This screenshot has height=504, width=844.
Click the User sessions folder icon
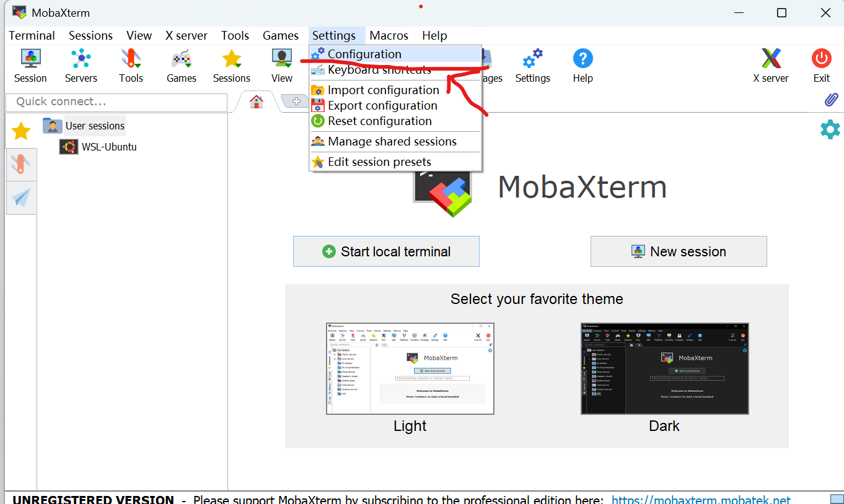tap(52, 126)
